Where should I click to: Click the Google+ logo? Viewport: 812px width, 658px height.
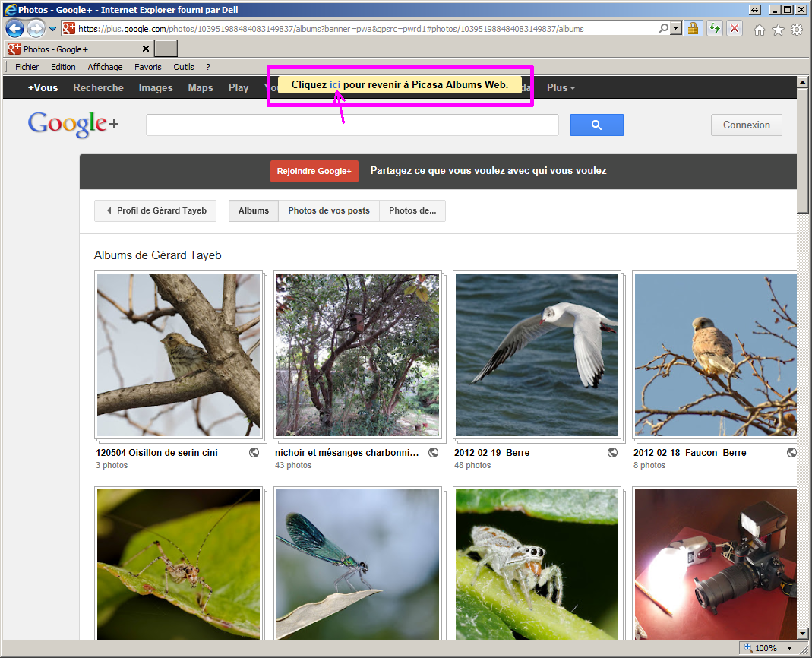point(73,125)
